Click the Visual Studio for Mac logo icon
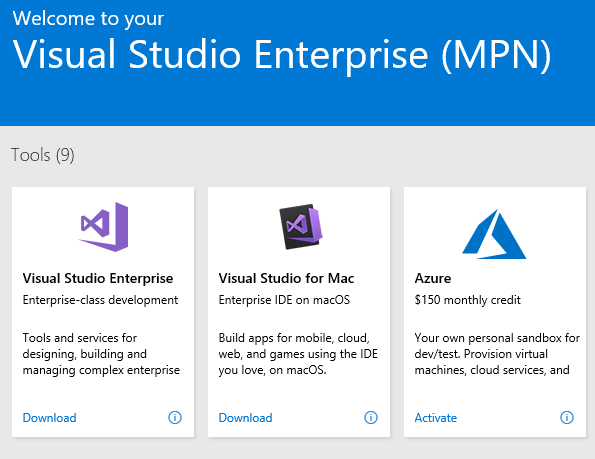Screen dimensions: 595x459 point(301,226)
